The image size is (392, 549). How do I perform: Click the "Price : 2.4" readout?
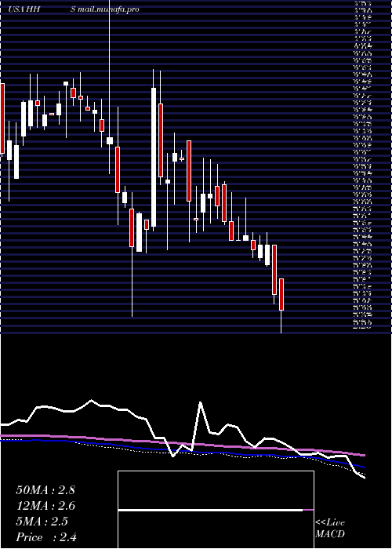46,537
